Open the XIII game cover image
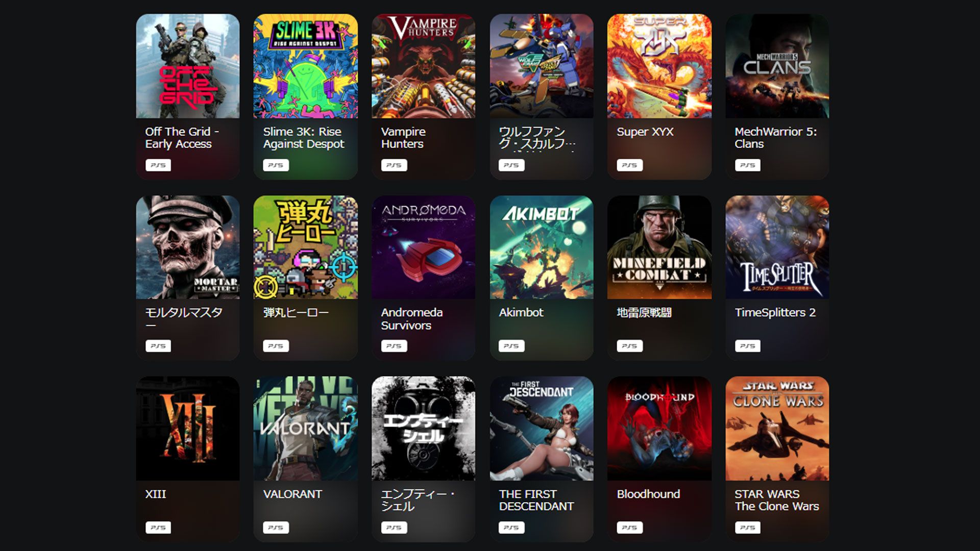 [187, 429]
